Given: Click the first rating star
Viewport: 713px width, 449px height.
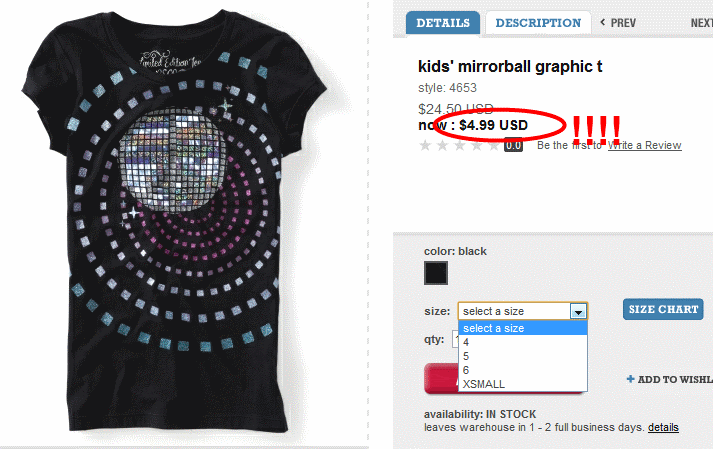Looking at the screenshot, I should [x=426, y=145].
